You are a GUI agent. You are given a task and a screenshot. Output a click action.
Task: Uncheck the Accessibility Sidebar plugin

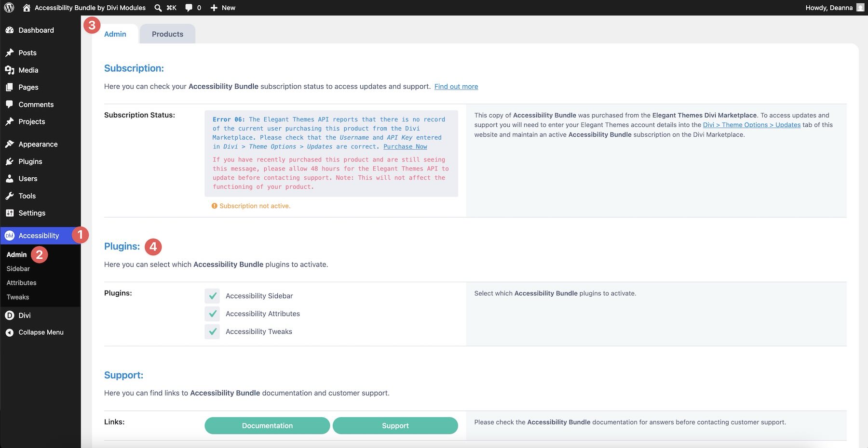pyautogui.click(x=212, y=296)
